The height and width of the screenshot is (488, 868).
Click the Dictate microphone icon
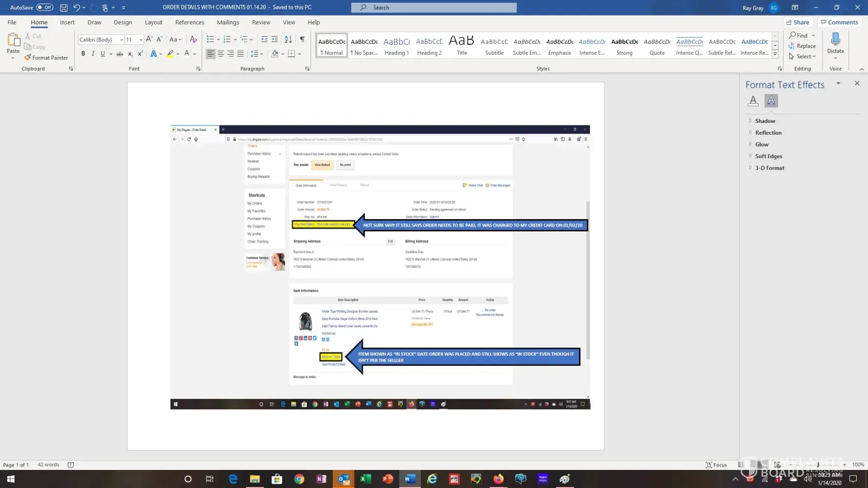835,39
